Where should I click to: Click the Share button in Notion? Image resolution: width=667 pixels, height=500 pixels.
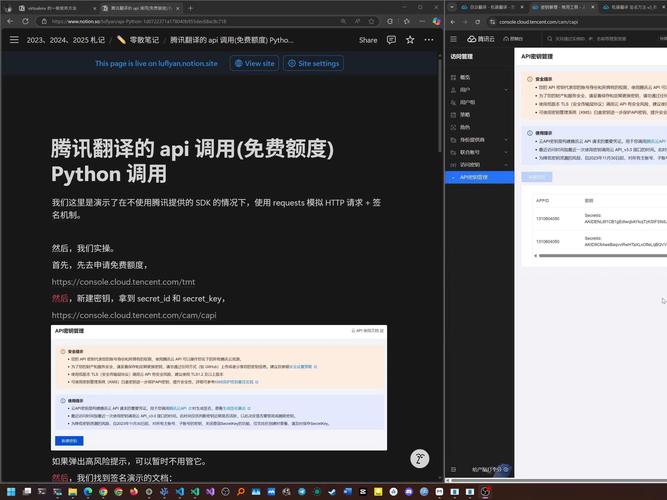[x=368, y=40]
